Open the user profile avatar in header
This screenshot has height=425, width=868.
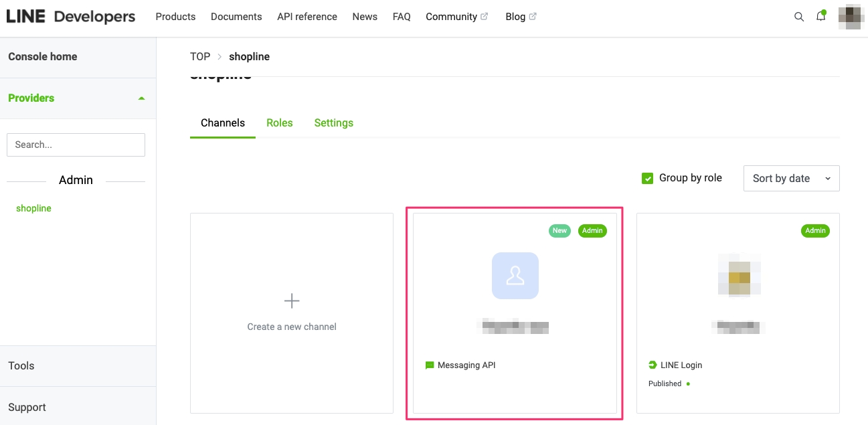point(850,17)
